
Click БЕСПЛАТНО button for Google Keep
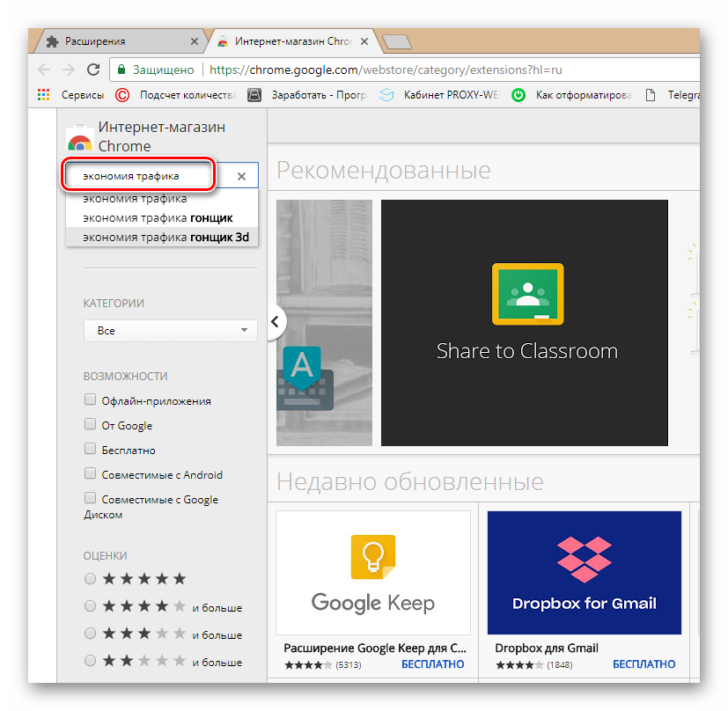433,664
